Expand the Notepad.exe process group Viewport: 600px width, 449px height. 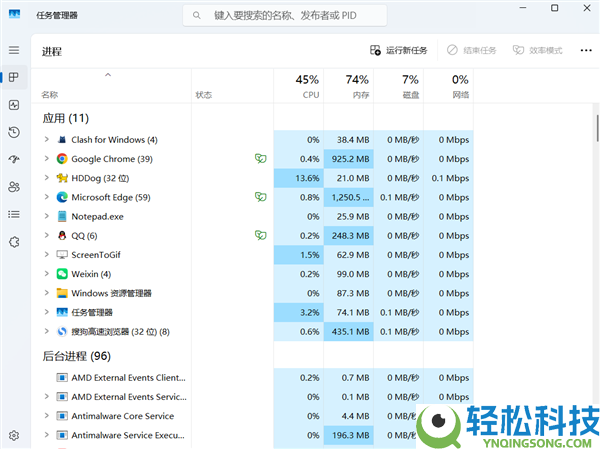(47, 216)
